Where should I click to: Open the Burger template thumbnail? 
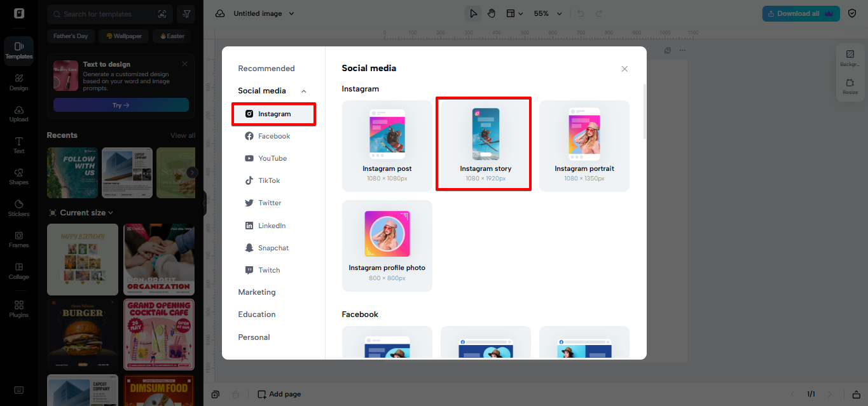(83, 335)
